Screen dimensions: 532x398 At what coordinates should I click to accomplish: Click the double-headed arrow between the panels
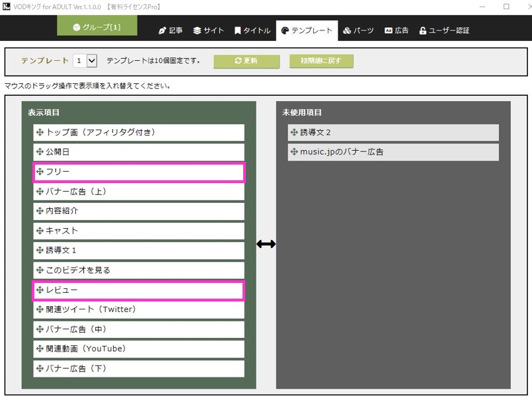point(266,244)
